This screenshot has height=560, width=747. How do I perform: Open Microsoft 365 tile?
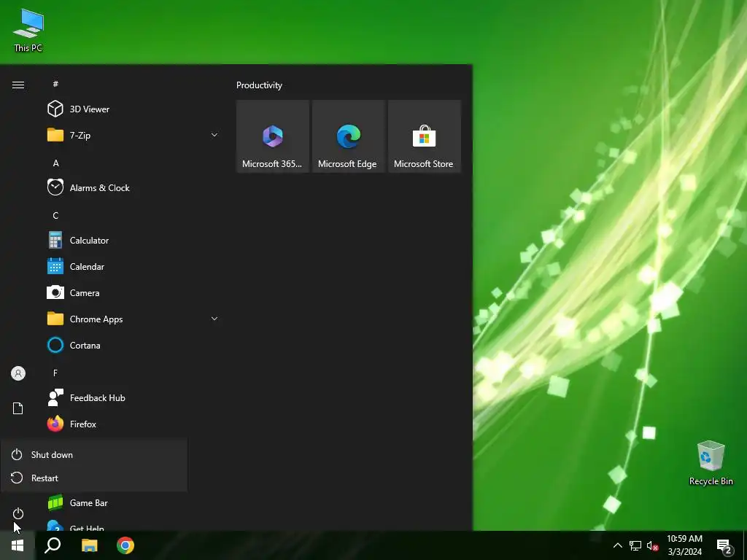click(273, 136)
